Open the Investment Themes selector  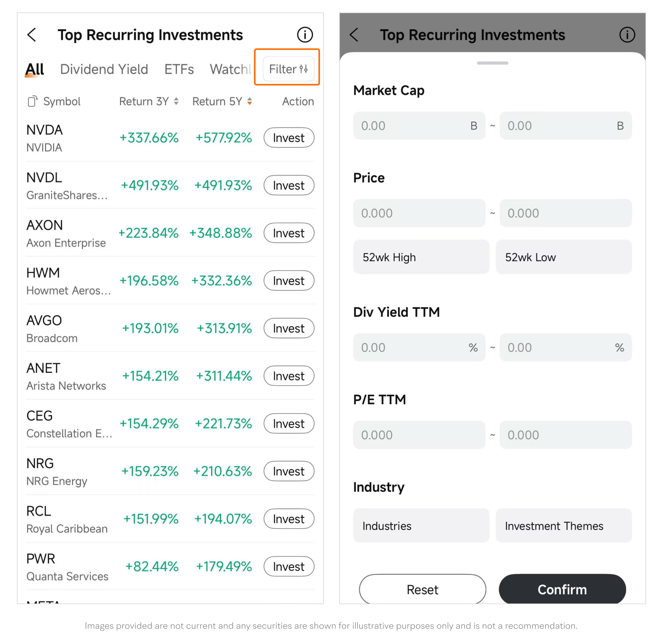[x=564, y=526]
